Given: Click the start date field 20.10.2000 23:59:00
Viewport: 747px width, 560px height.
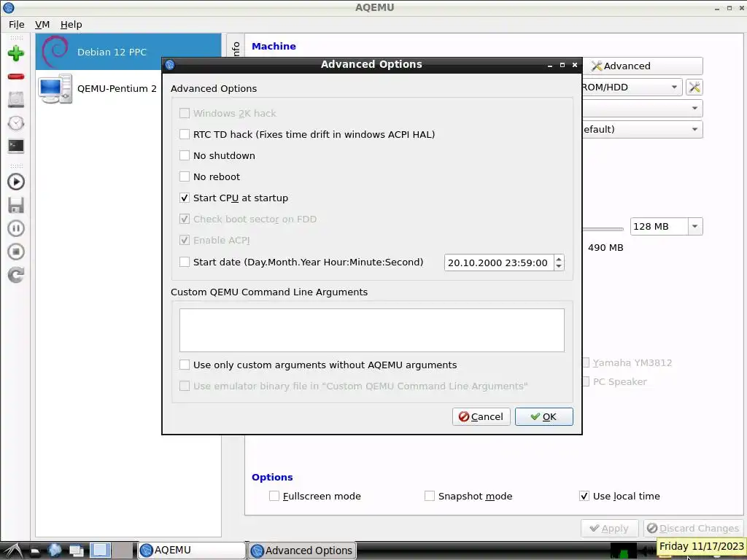Looking at the screenshot, I should tap(499, 262).
